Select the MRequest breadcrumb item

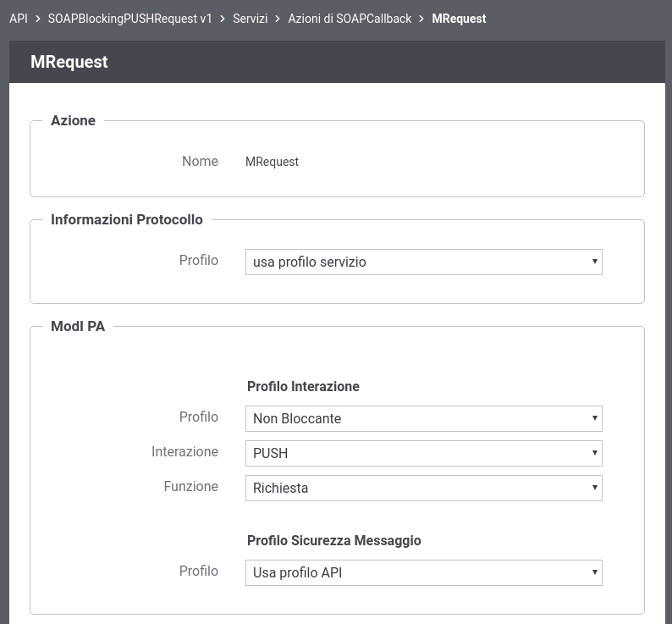coord(459,19)
